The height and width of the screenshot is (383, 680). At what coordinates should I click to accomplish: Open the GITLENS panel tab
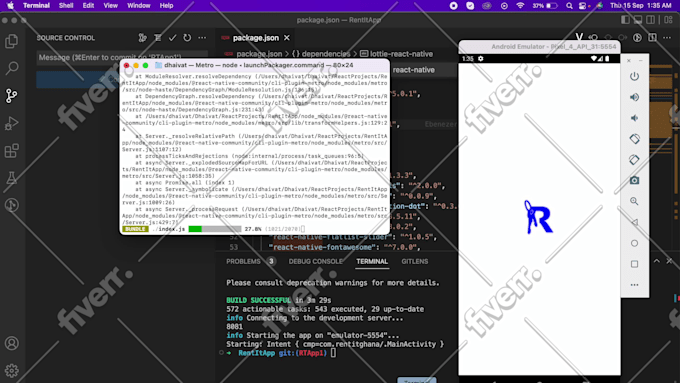(415, 261)
